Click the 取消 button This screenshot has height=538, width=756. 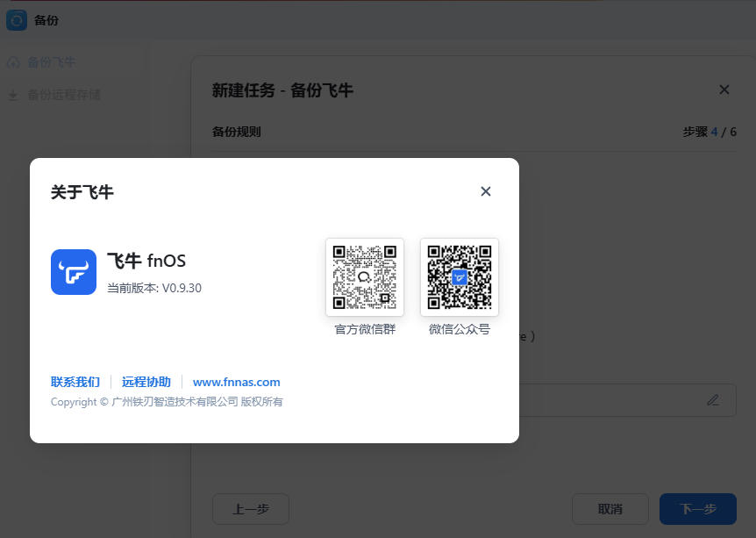610,509
